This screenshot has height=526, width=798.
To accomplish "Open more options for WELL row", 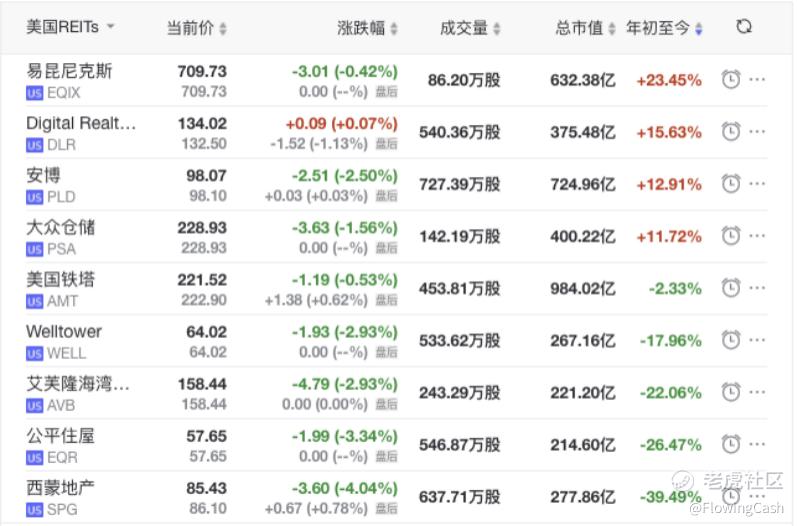I will point(757,340).
